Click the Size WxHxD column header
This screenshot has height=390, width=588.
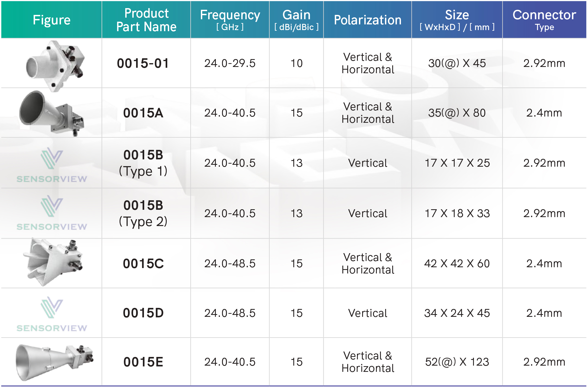pos(457,20)
